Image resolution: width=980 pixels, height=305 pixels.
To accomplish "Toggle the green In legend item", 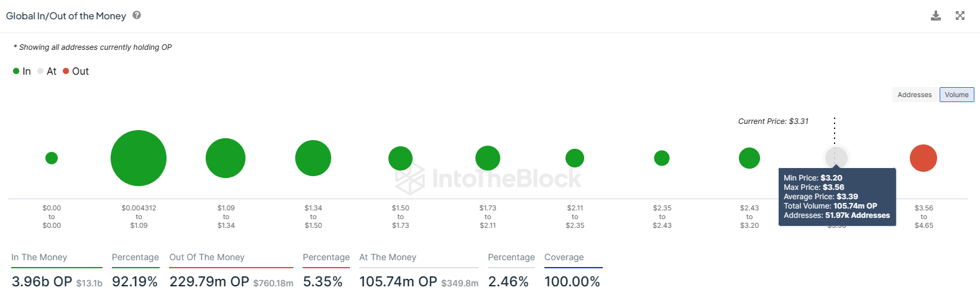I will [x=22, y=72].
